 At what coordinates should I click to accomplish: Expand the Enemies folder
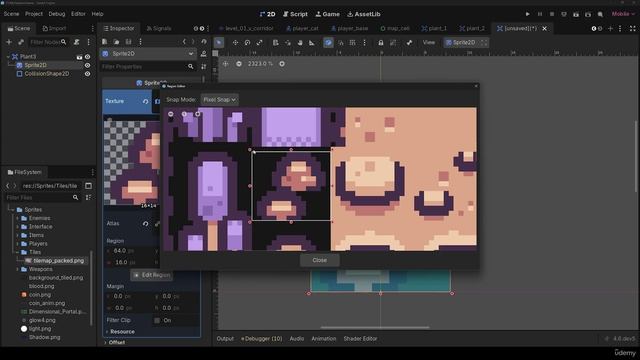pos(17,218)
